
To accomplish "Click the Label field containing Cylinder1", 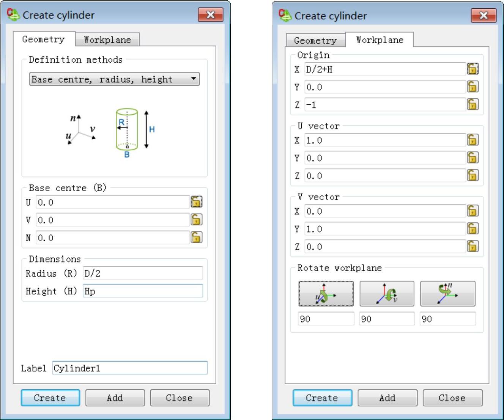I will coord(130,368).
